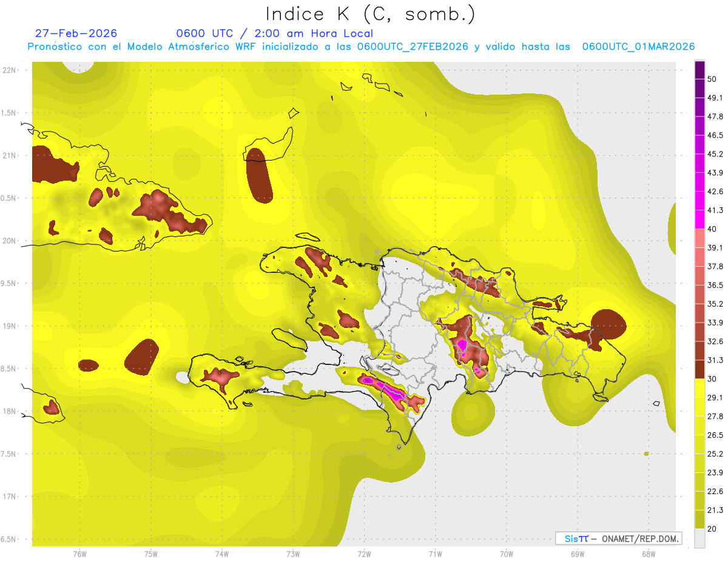Click the latitude label "22N"
Image resolution: width=728 pixels, height=562 pixels.
click(10, 70)
